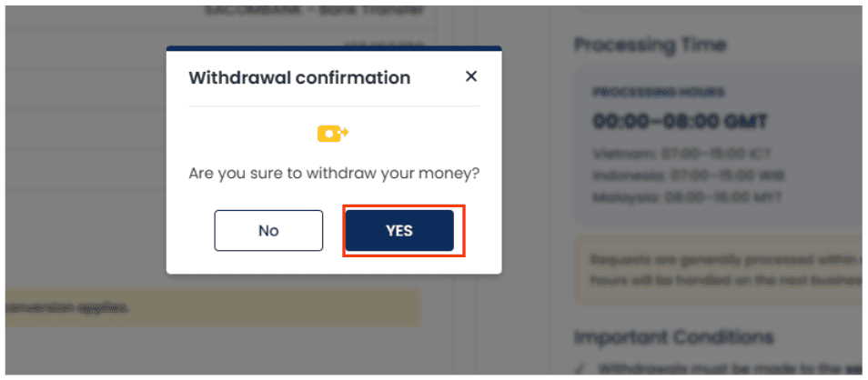Click the 00:00–08:00 GMT hours text
This screenshot has height=380, width=868.
(x=681, y=121)
